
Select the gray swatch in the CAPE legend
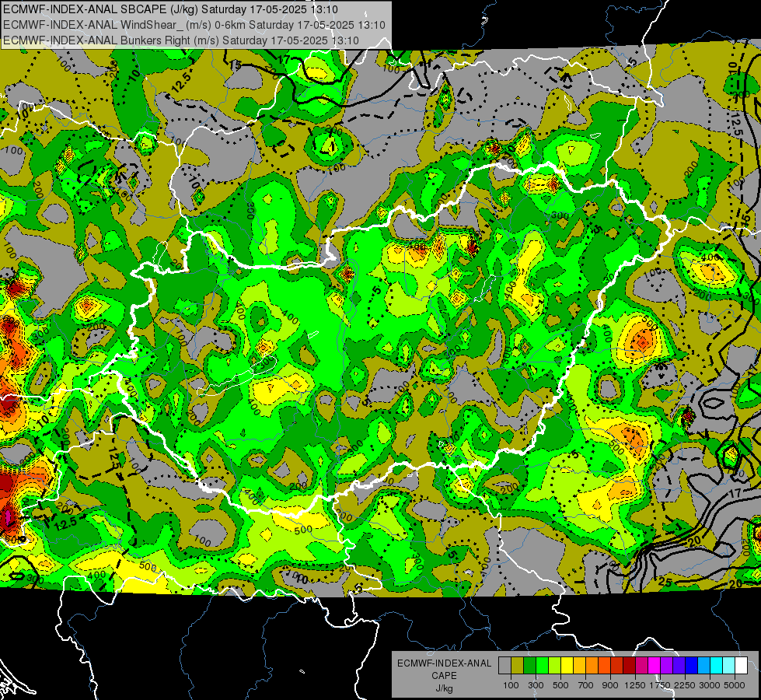tap(504, 665)
